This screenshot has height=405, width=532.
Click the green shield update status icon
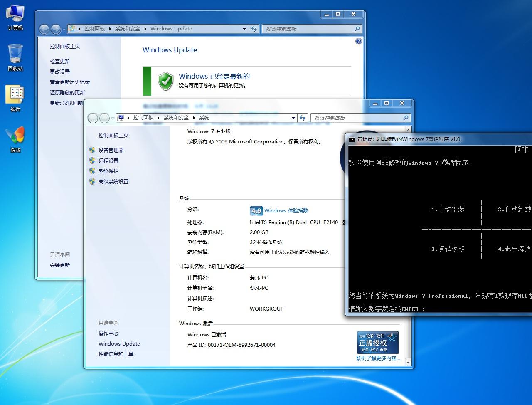tap(165, 81)
